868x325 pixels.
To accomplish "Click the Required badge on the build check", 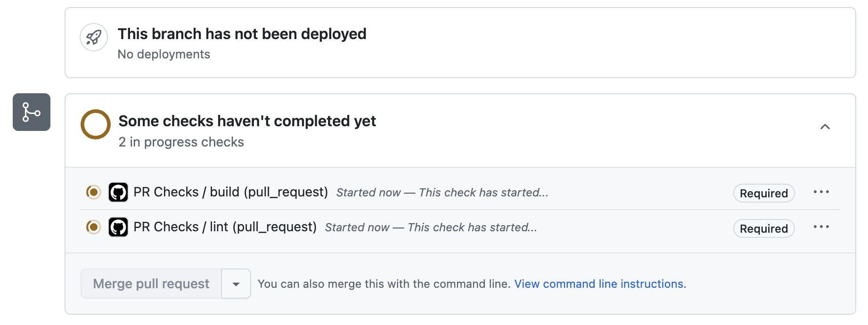I will click(x=763, y=193).
